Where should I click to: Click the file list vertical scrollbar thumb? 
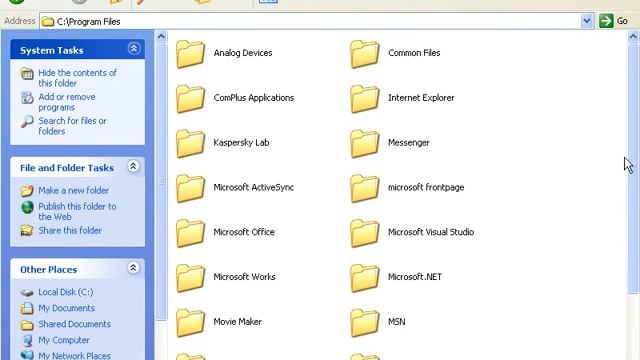pyautogui.click(x=633, y=168)
